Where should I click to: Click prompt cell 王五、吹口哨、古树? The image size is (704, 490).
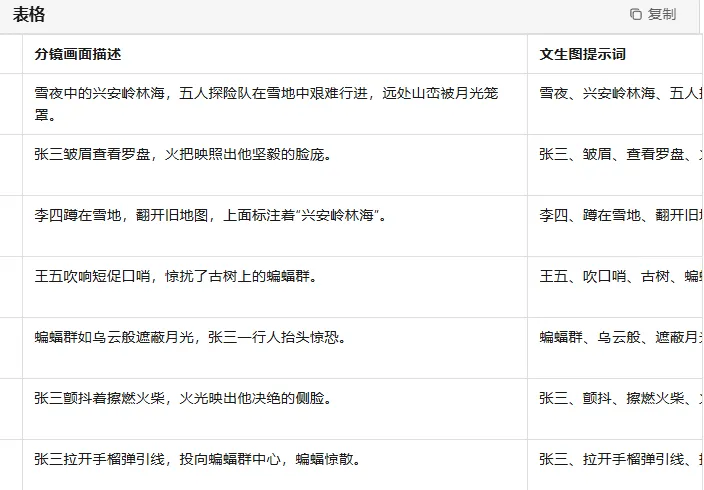point(615,287)
